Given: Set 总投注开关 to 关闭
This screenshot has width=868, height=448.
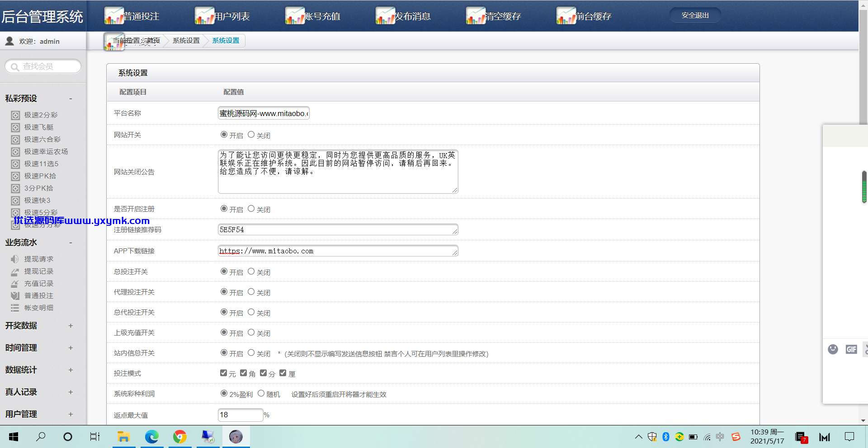Looking at the screenshot, I should click(251, 271).
